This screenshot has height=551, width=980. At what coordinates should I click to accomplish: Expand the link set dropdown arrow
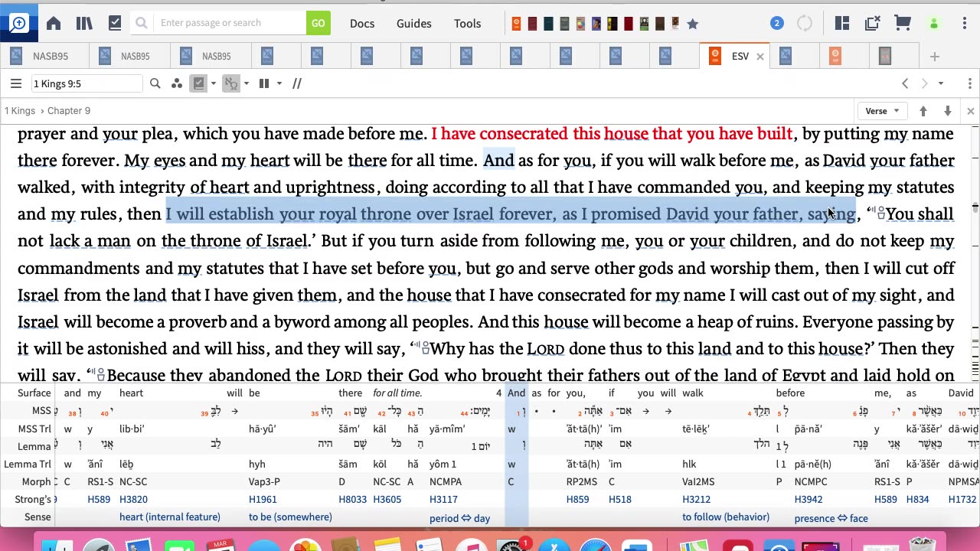pos(246,83)
